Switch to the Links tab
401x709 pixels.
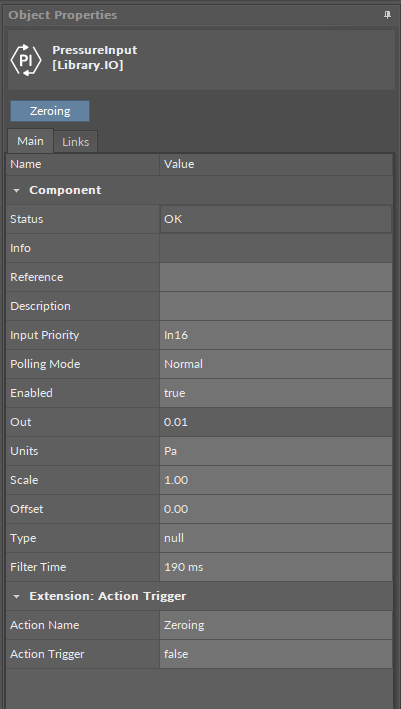click(x=75, y=142)
